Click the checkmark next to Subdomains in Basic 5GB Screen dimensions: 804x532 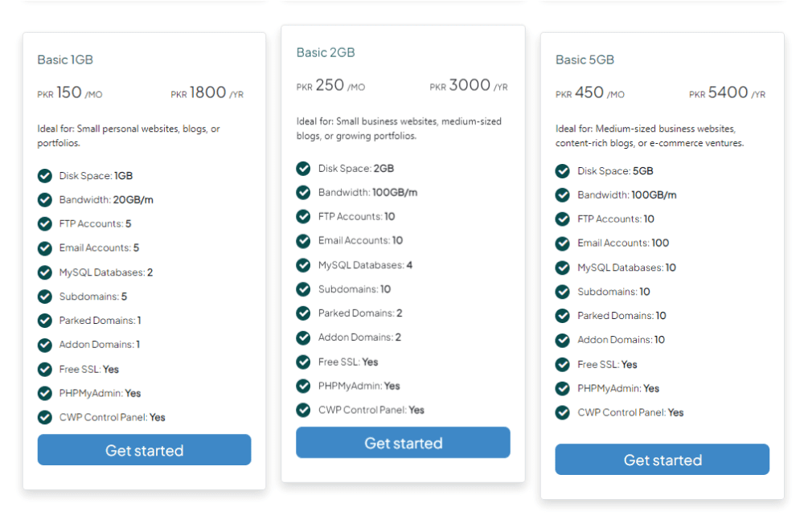tap(562, 291)
